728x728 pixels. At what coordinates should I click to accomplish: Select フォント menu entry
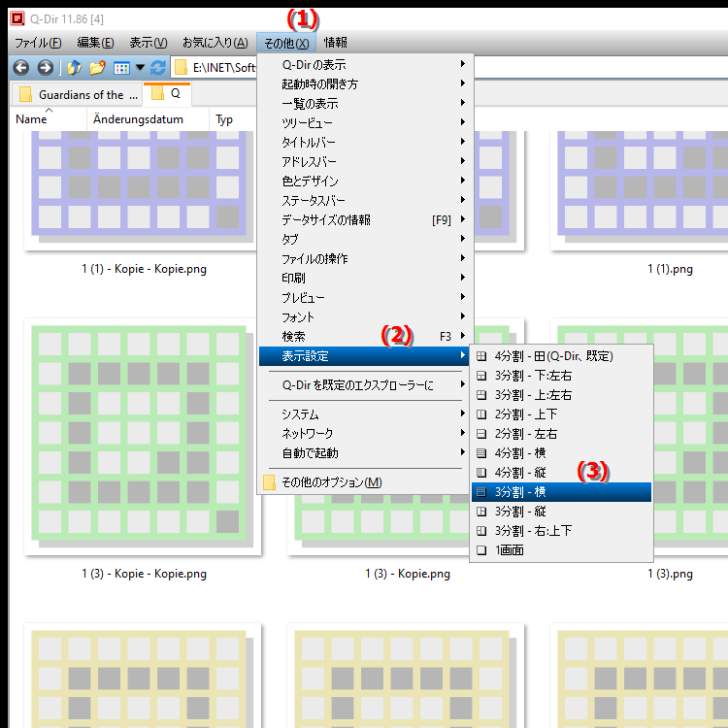point(365,317)
